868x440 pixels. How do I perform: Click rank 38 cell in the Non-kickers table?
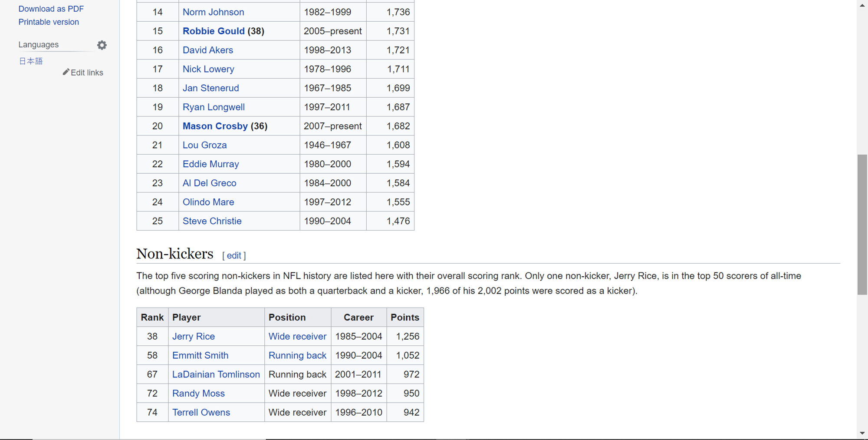click(x=152, y=337)
